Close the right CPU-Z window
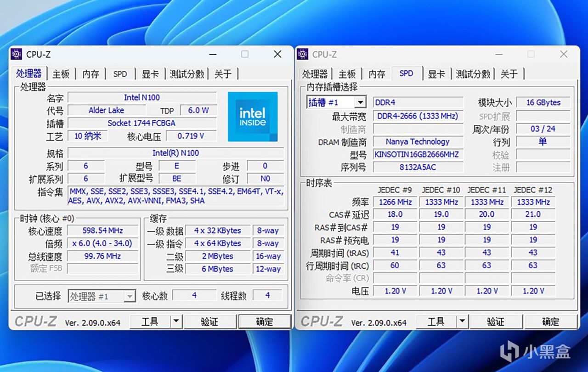Image resolution: width=588 pixels, height=372 pixels. (564, 54)
